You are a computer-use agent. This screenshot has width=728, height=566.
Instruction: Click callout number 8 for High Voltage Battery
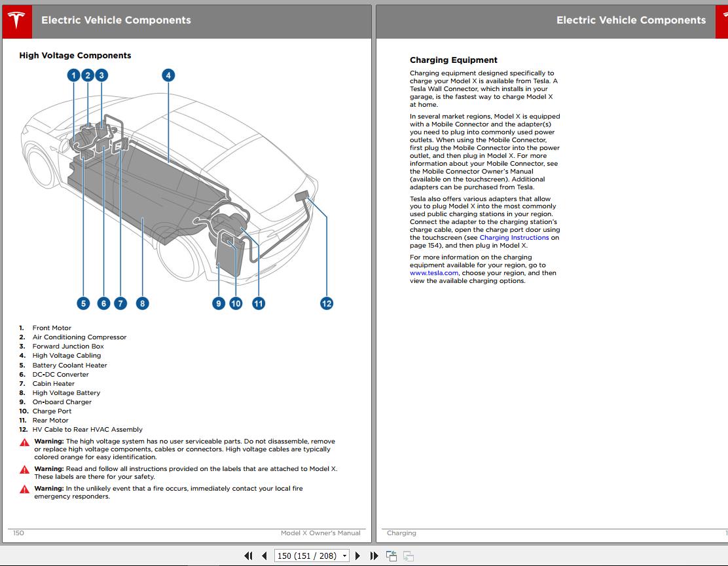click(142, 303)
